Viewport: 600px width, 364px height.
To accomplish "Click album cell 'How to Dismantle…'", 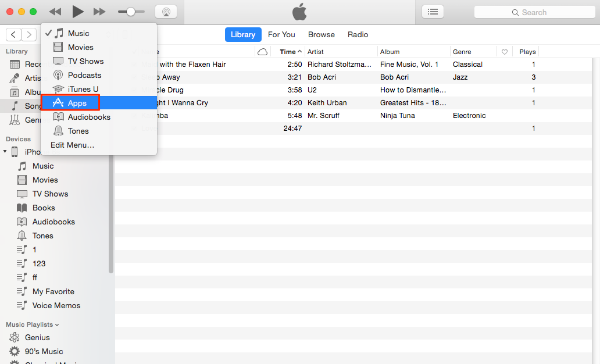I will [x=413, y=90].
